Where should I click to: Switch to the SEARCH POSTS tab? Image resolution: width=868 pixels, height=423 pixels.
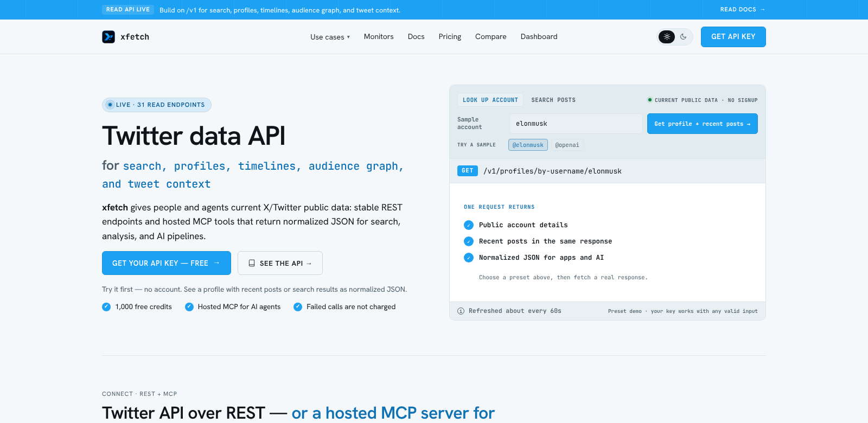553,100
